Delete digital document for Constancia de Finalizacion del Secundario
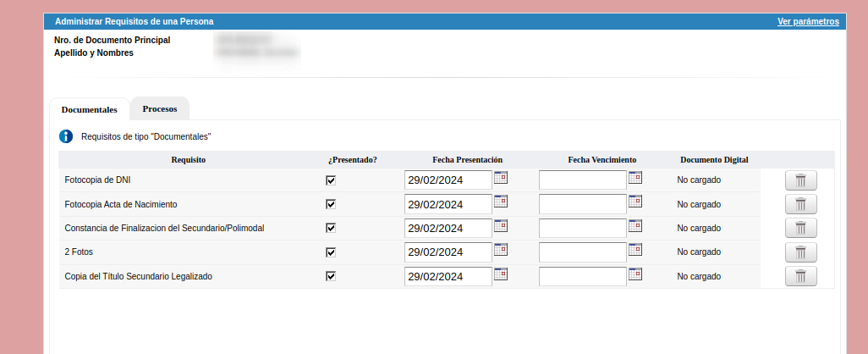The height and width of the screenshot is (354, 868). pyautogui.click(x=800, y=229)
